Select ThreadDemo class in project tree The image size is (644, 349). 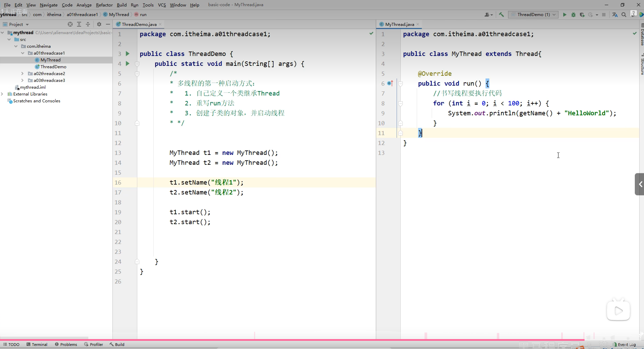pyautogui.click(x=53, y=67)
